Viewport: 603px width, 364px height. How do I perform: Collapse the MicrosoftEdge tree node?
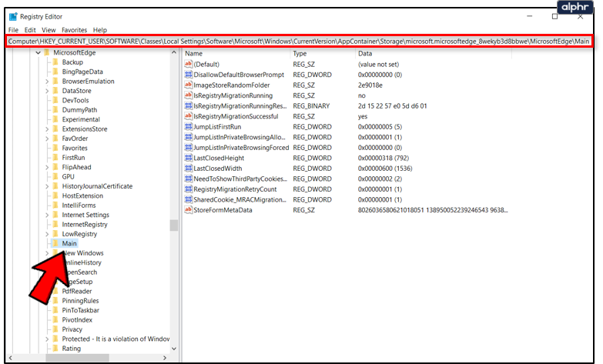click(38, 52)
